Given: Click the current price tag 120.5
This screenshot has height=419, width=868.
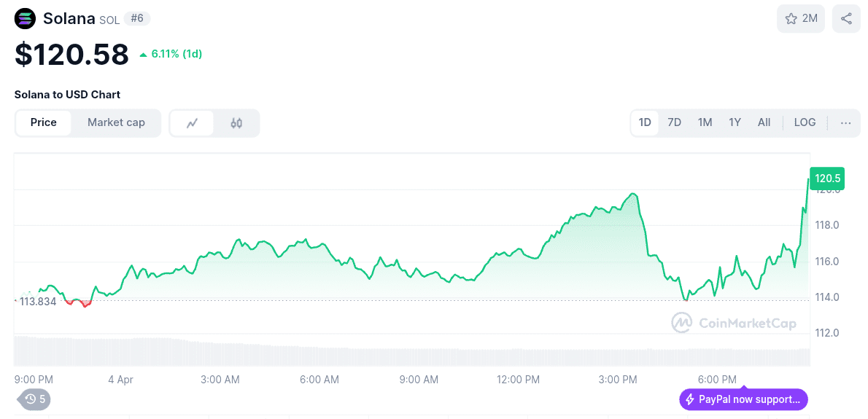Looking at the screenshot, I should point(827,179).
